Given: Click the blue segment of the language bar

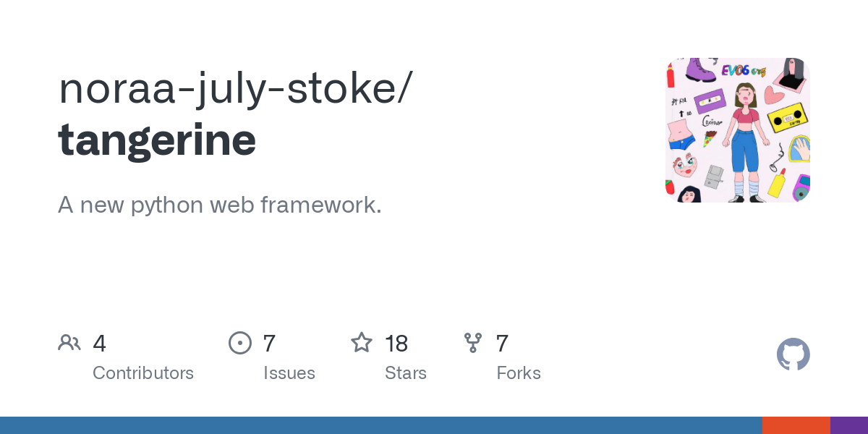Looking at the screenshot, I should (380, 425).
